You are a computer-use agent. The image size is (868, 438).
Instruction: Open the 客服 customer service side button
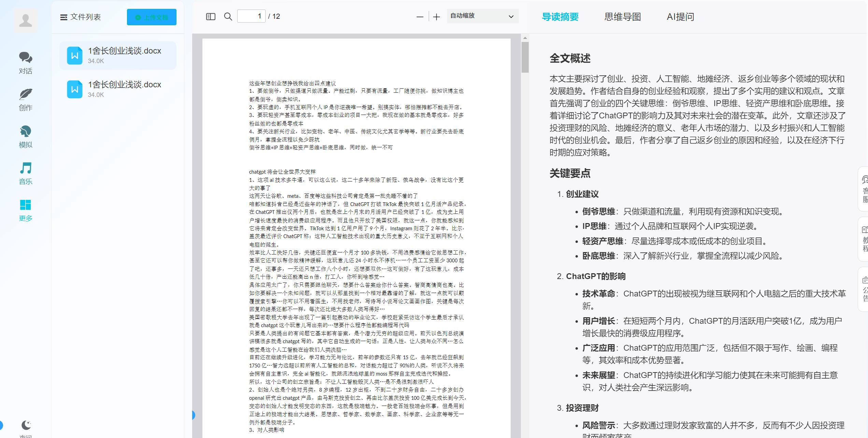pyautogui.click(x=864, y=189)
